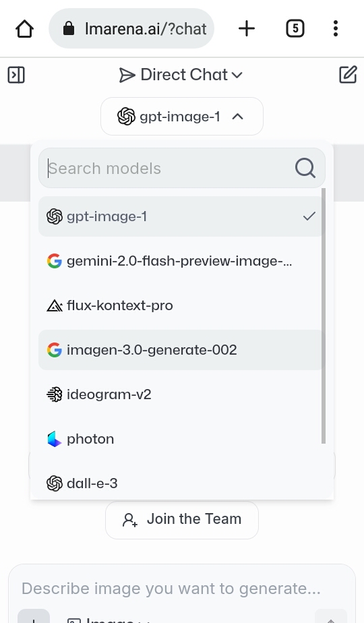Image resolution: width=364 pixels, height=623 pixels.
Task: Click the lmarena.ai address bar
Action: [x=131, y=28]
